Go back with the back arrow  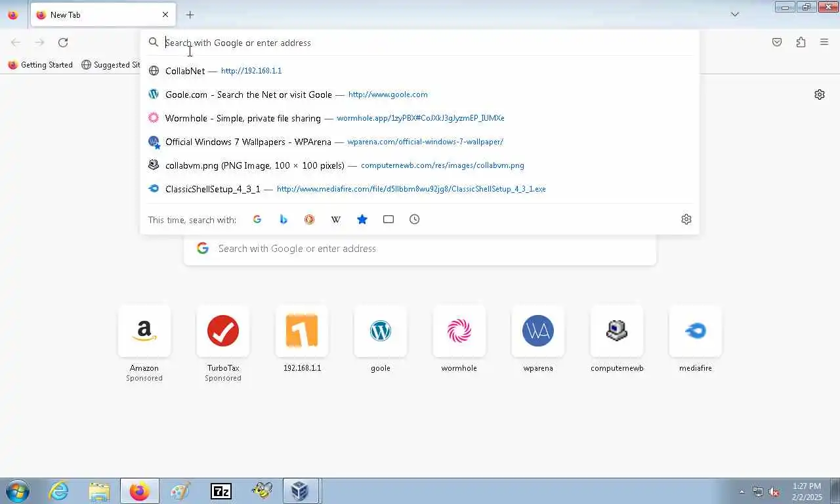point(16,43)
